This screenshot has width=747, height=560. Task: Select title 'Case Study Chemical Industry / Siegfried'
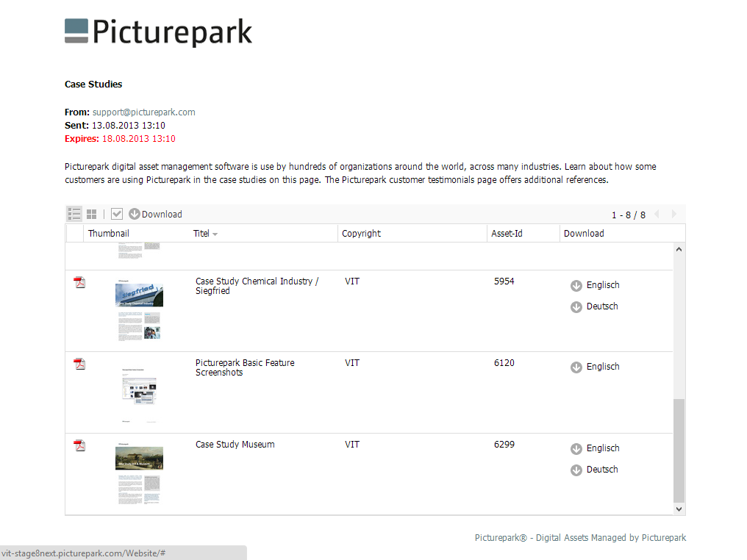(257, 286)
